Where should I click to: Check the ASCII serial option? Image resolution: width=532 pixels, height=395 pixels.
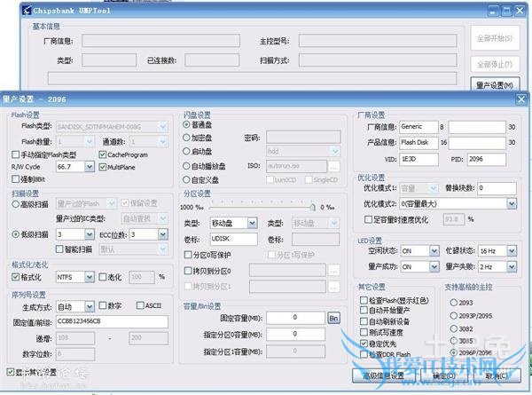(x=140, y=305)
